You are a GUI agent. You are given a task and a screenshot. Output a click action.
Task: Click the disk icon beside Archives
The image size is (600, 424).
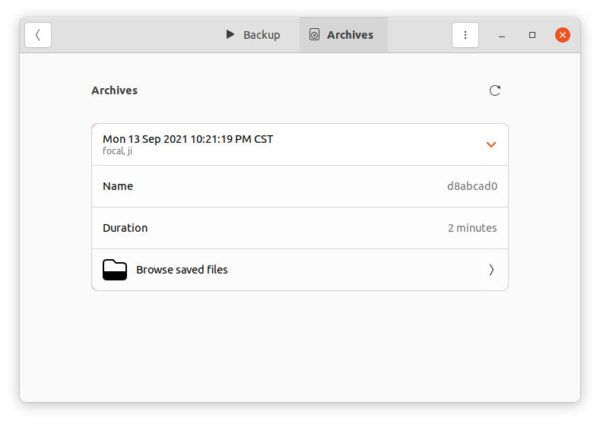314,34
